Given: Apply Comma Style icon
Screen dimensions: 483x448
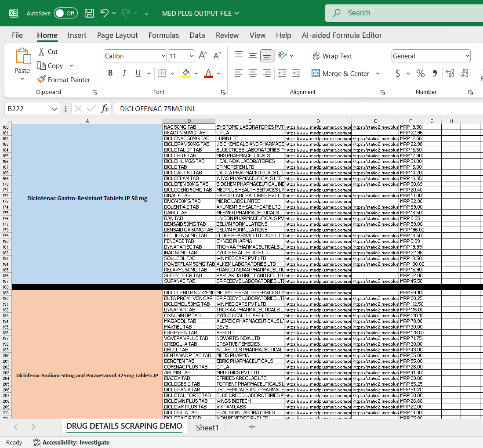Looking at the screenshot, I should [435, 74].
